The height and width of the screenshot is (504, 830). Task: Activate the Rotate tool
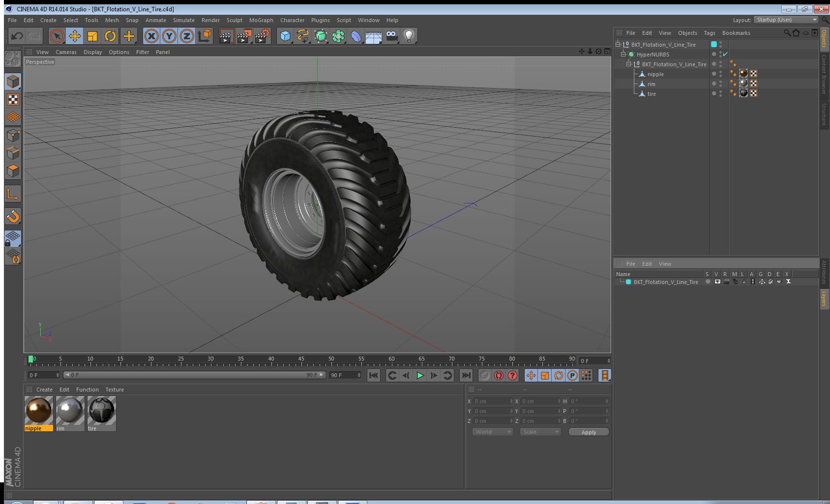tap(110, 36)
